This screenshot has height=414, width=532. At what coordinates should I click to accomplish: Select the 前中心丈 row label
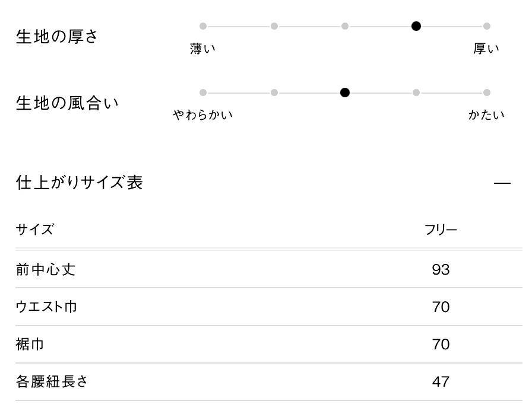pos(46,270)
